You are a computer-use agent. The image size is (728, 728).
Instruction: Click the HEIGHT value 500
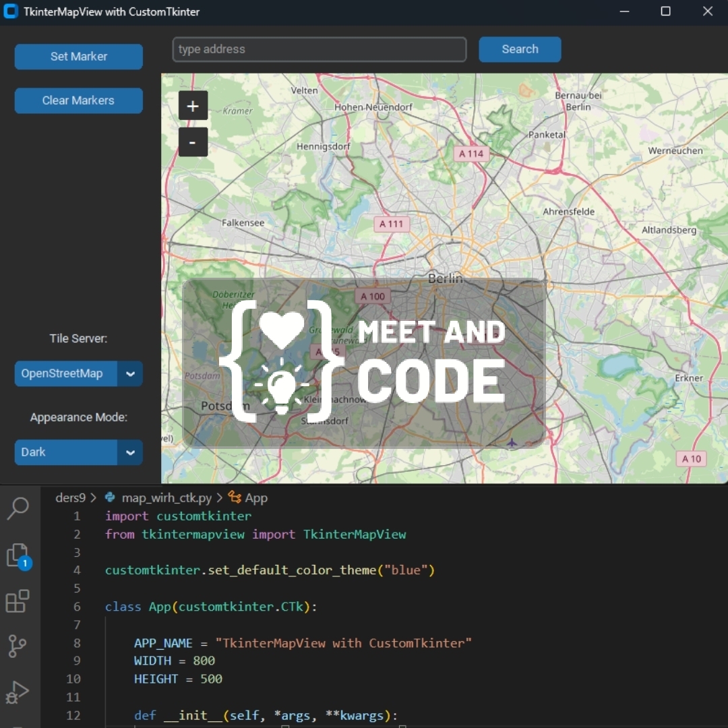coord(211,679)
